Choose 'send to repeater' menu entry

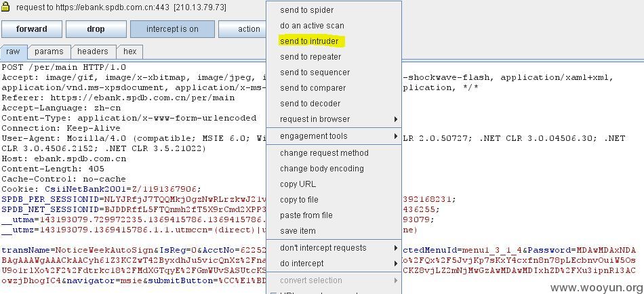310,57
